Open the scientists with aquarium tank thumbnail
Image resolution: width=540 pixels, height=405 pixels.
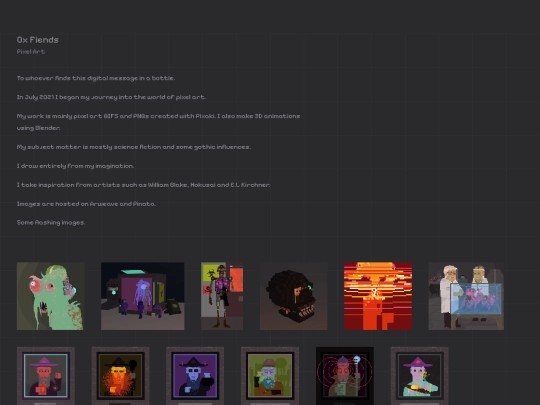[x=466, y=296]
